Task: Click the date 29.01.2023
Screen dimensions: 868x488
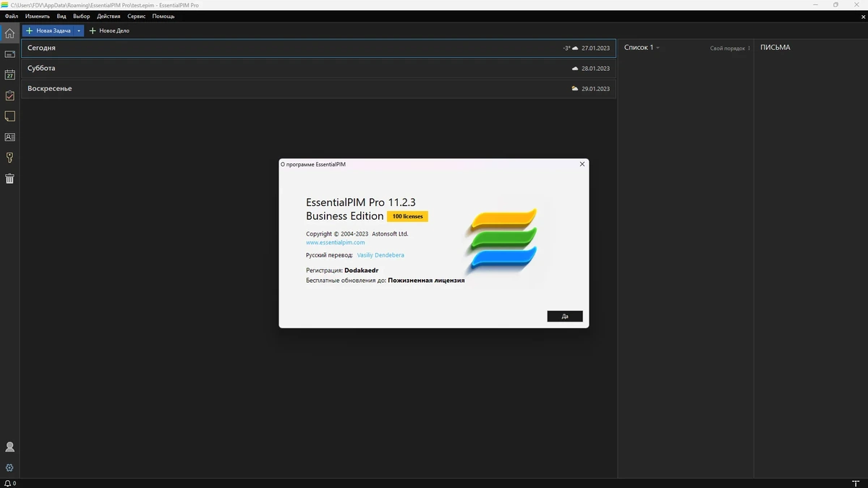Action: [x=595, y=89]
